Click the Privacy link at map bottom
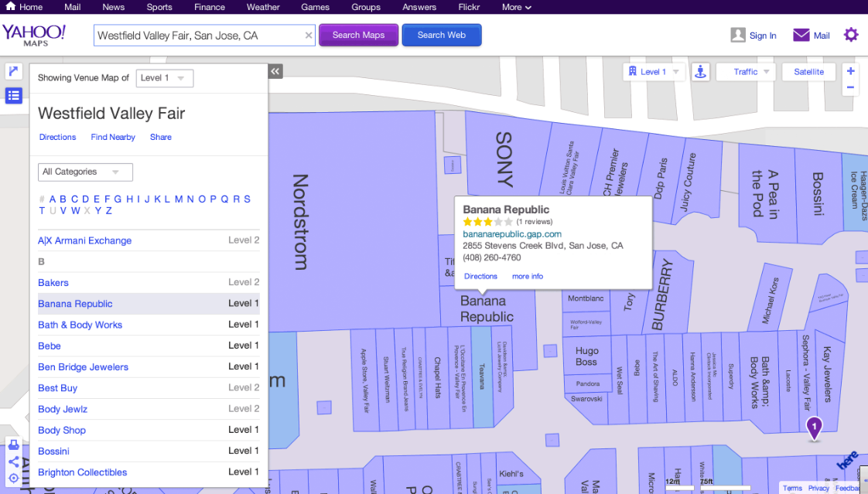The width and height of the screenshot is (868, 494). 818,488
